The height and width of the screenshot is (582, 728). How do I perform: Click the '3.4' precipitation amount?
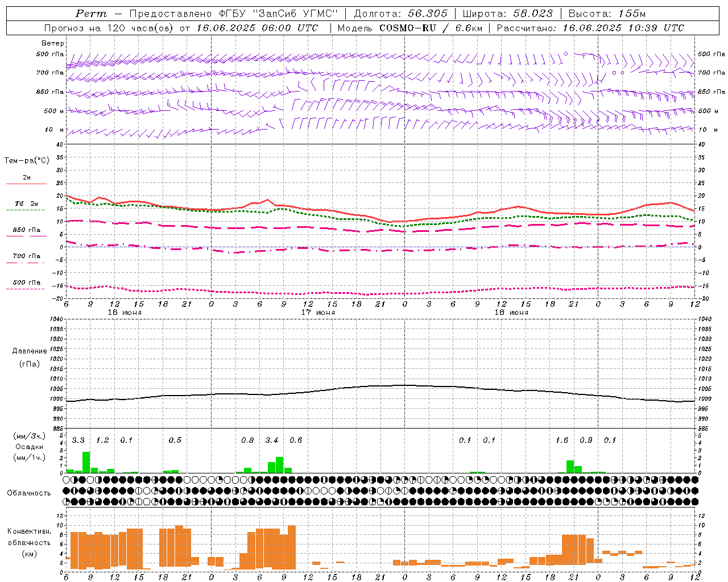[272, 440]
